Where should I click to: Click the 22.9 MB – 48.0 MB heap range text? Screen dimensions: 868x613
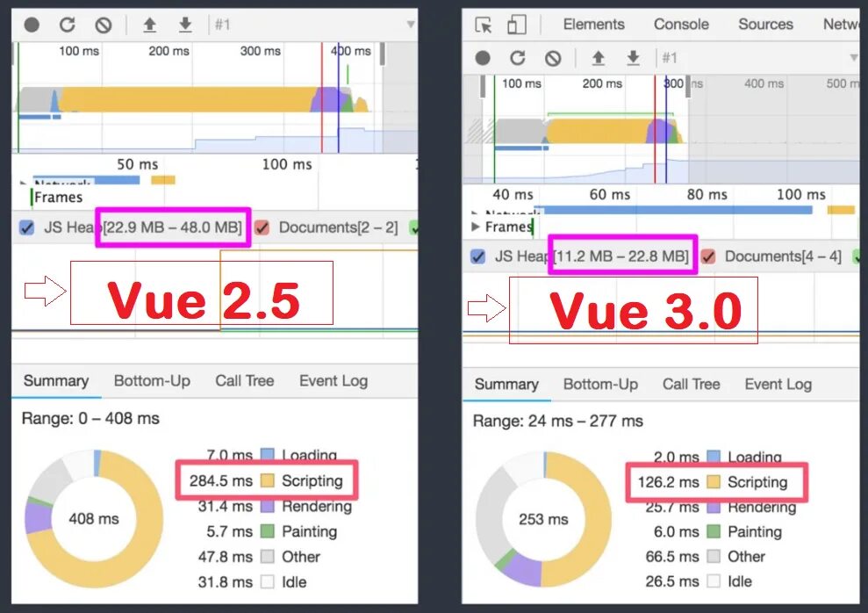(173, 227)
